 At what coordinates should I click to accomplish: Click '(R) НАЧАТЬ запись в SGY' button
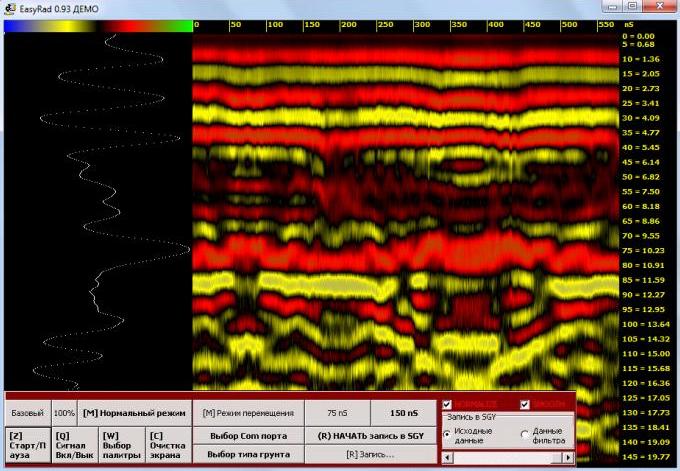pos(371,436)
